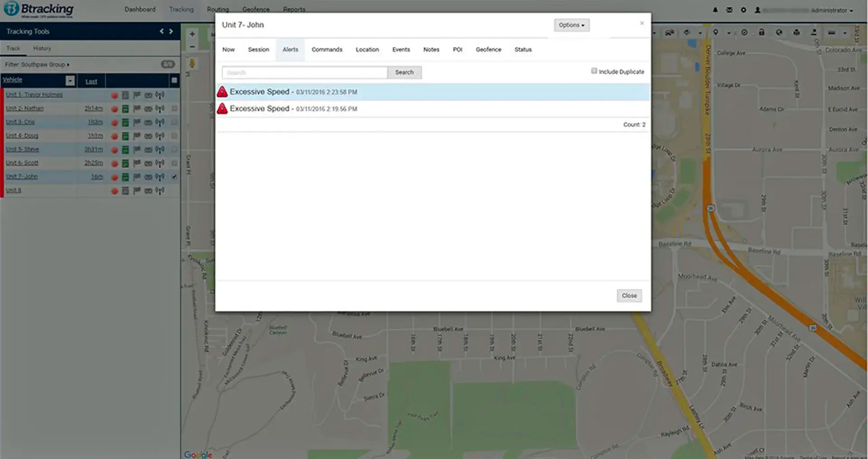
Task: Tick the checkbox for Unit 6- Scott
Action: (174, 163)
